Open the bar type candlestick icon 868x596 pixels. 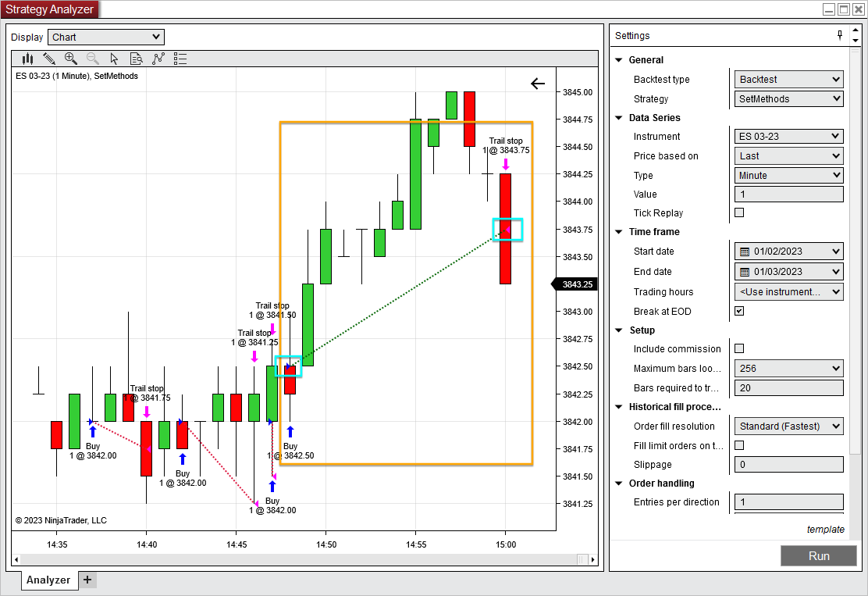(27, 58)
